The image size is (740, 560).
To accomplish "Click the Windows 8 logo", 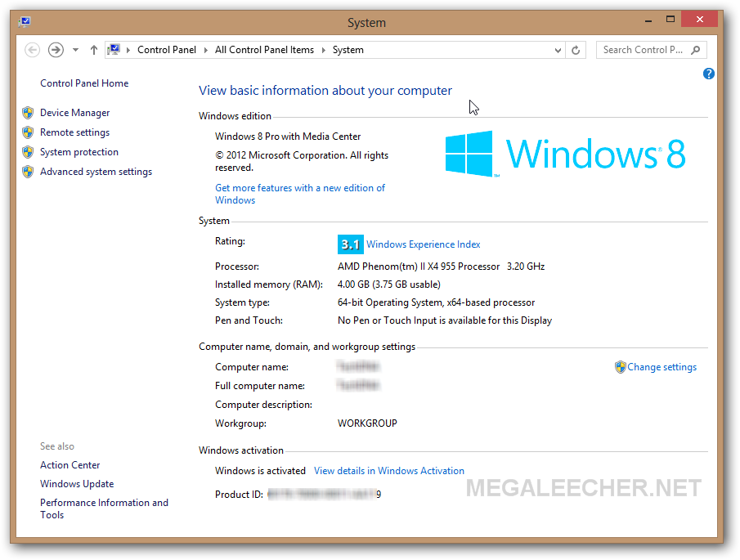I will pyautogui.click(x=565, y=154).
